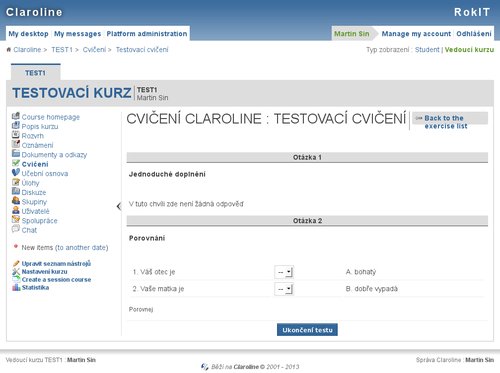Screen dimensions: 500x373
Task: Click the back arrow icon near exercise list
Action: [419, 118]
